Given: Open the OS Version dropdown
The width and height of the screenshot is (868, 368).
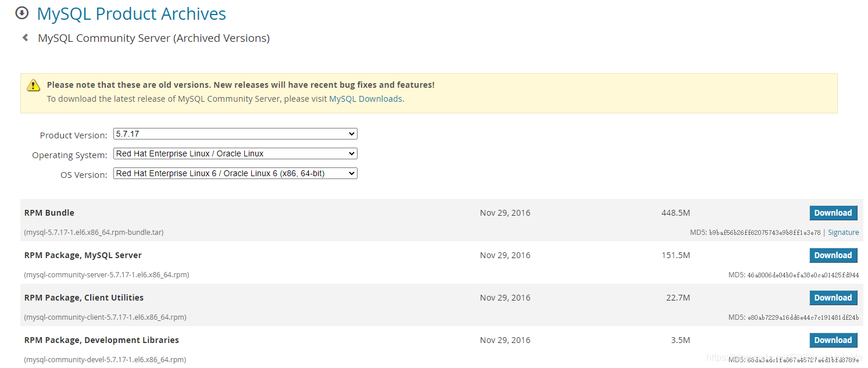Looking at the screenshot, I should point(235,173).
